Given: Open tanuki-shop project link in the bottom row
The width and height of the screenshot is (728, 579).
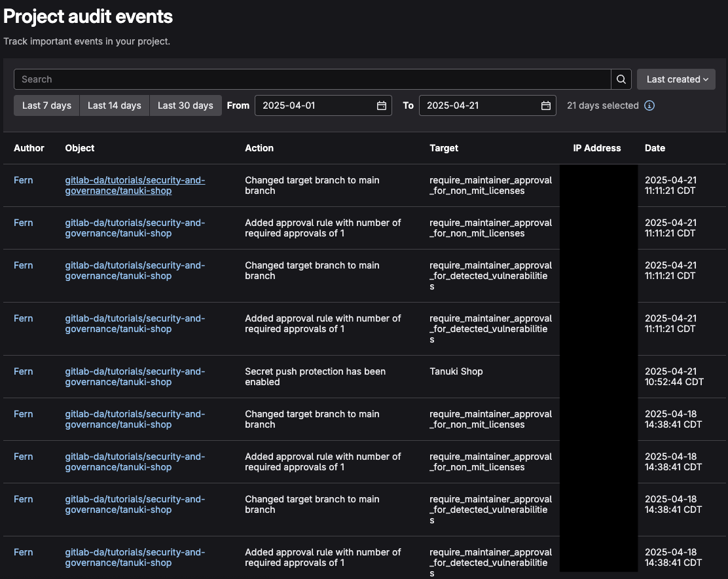Looking at the screenshot, I should tap(134, 557).
